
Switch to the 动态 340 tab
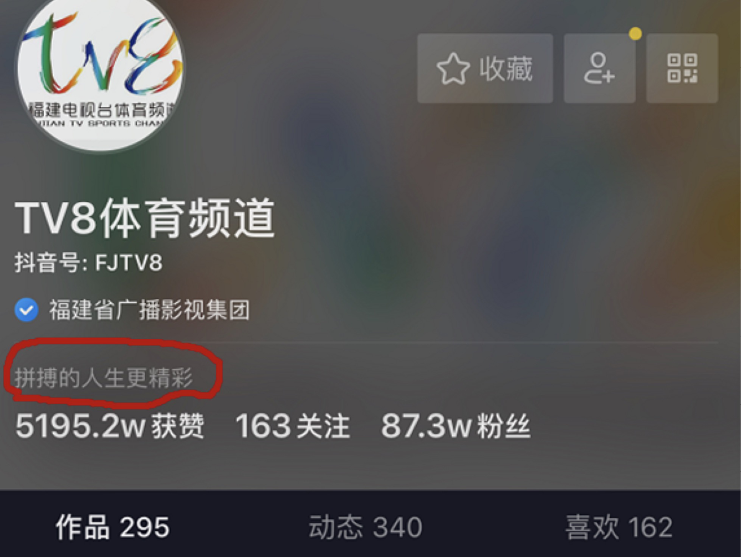(x=365, y=526)
